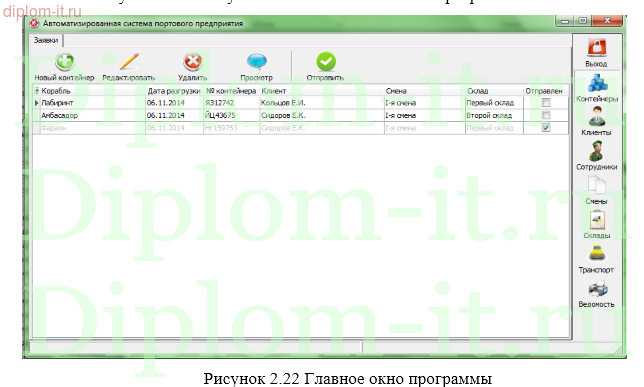Select the date in Лабиринт row
This screenshot has height=387, width=644.
[175, 103]
